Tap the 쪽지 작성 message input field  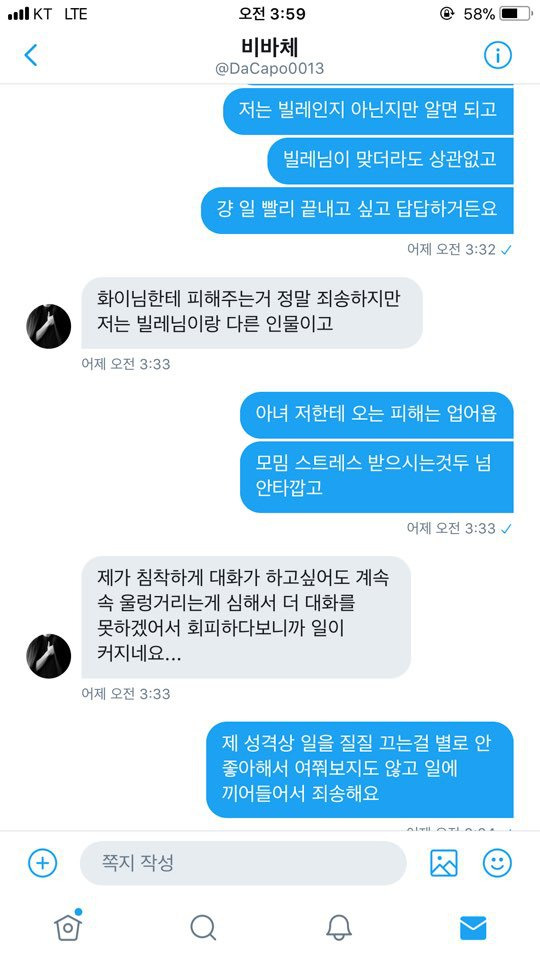click(243, 863)
